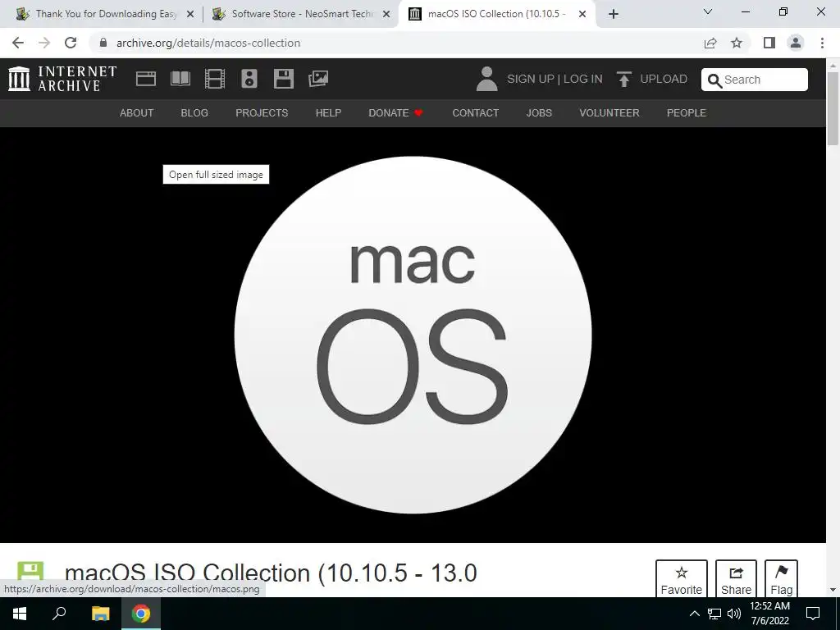Open the HELP menu item
This screenshot has width=840, height=630.
(x=328, y=113)
